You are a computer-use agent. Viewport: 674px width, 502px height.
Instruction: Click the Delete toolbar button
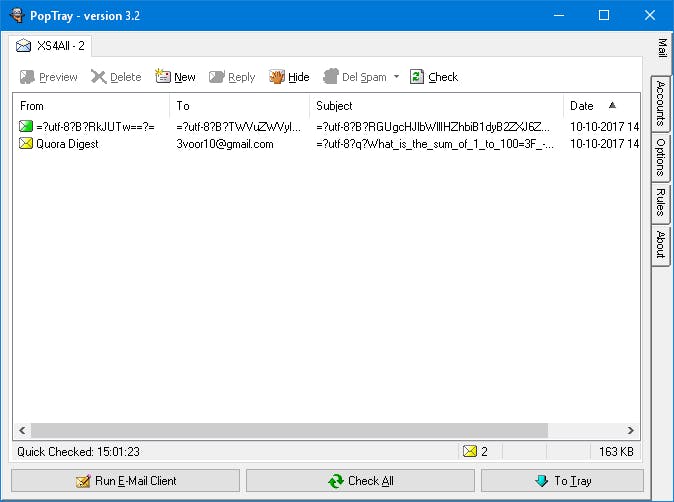pyautogui.click(x=116, y=77)
